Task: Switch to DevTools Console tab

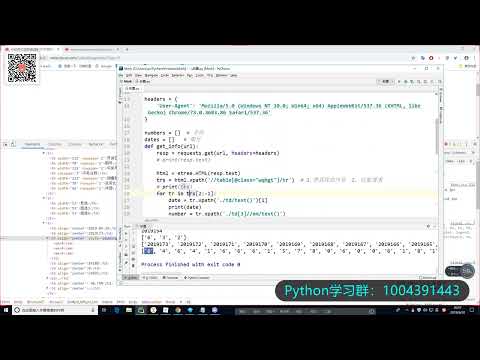Action: (x=55, y=144)
